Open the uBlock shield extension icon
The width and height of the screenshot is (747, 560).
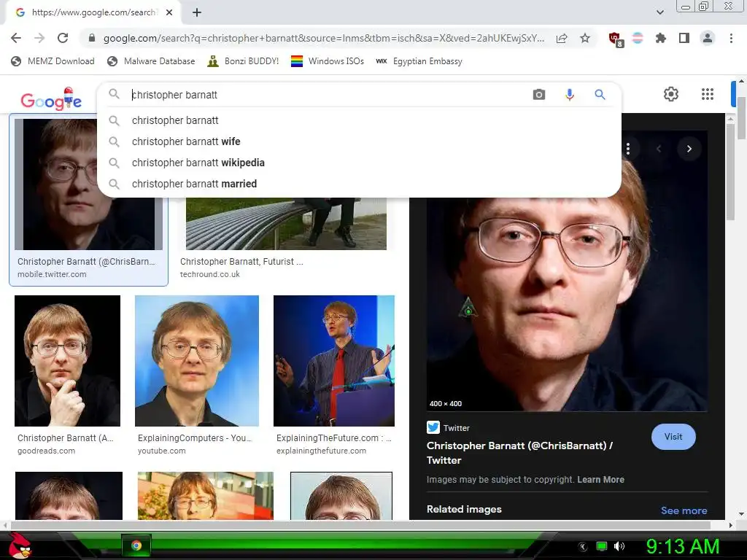click(x=615, y=39)
